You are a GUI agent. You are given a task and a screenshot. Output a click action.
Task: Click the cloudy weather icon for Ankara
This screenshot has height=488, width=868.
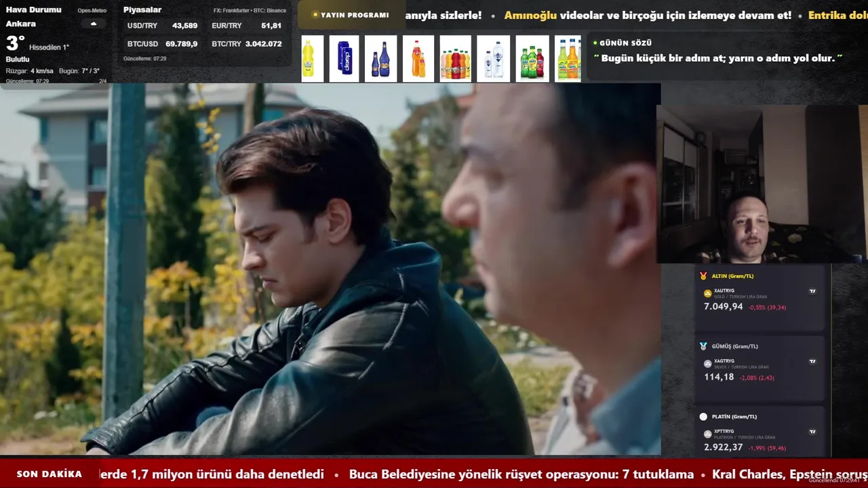(x=93, y=24)
